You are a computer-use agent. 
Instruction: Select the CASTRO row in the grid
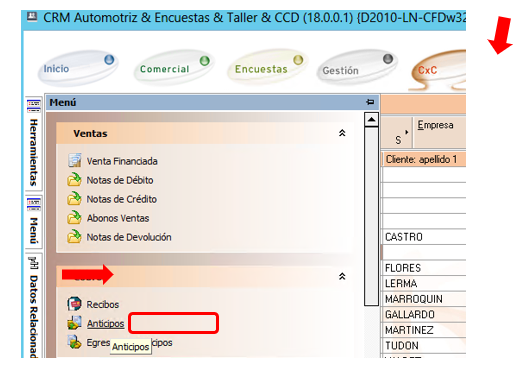(x=423, y=237)
